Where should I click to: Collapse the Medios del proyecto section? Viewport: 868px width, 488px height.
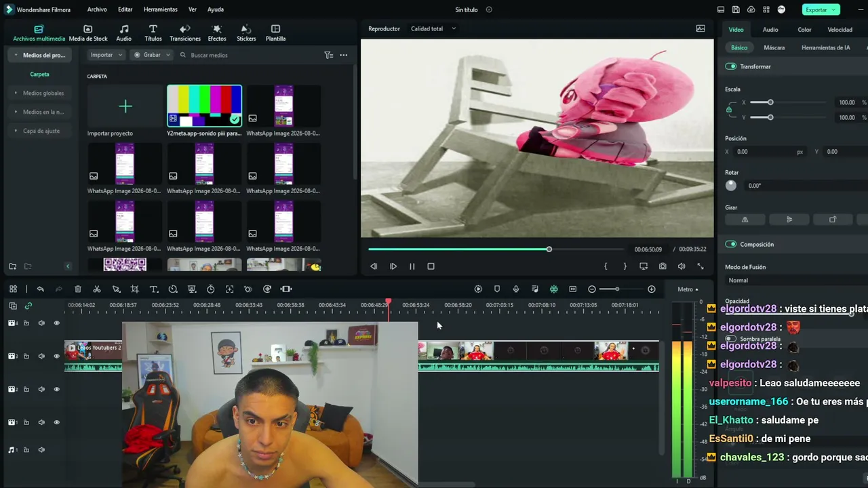pos(16,55)
